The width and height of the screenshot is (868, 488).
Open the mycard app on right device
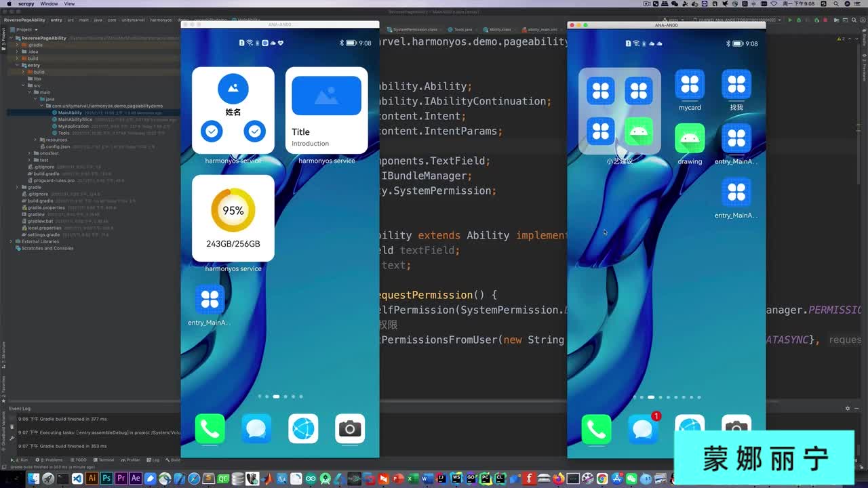[x=690, y=85]
